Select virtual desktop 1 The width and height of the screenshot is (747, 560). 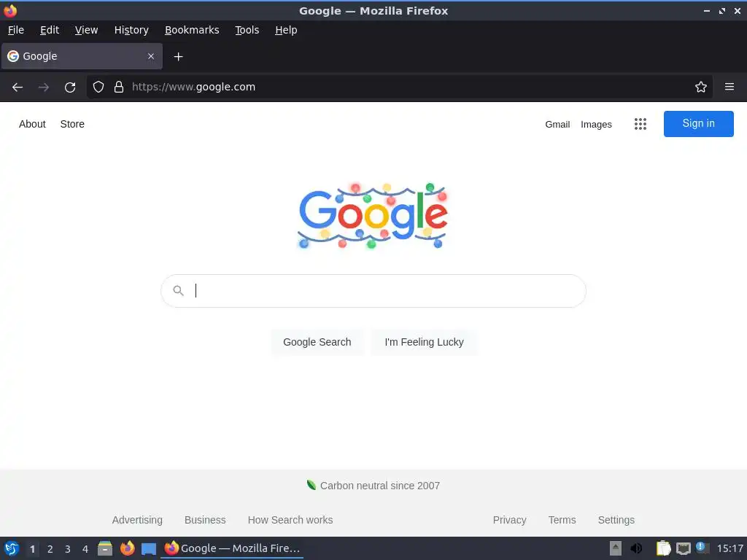click(x=32, y=549)
